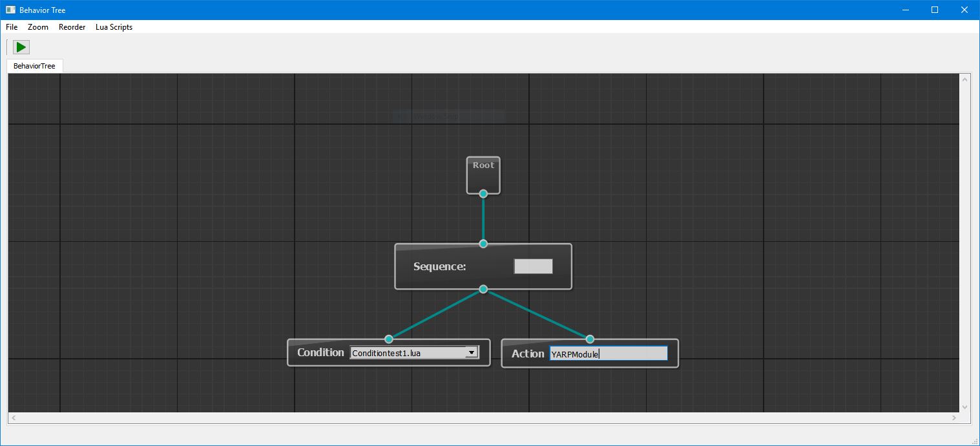Click the Sequence node's top input port
This screenshot has width=980, height=446.
pyautogui.click(x=483, y=244)
